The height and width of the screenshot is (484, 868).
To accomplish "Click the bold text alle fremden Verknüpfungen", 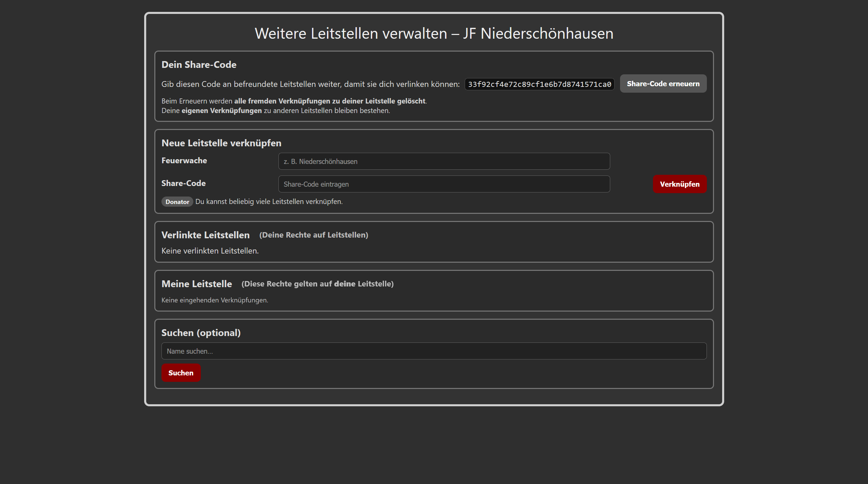I will 282,101.
